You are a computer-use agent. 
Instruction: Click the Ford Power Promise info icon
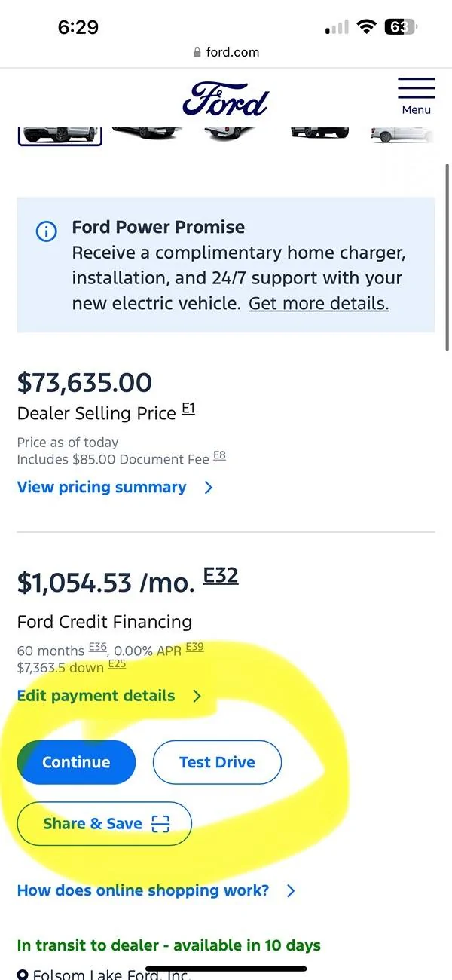click(46, 232)
